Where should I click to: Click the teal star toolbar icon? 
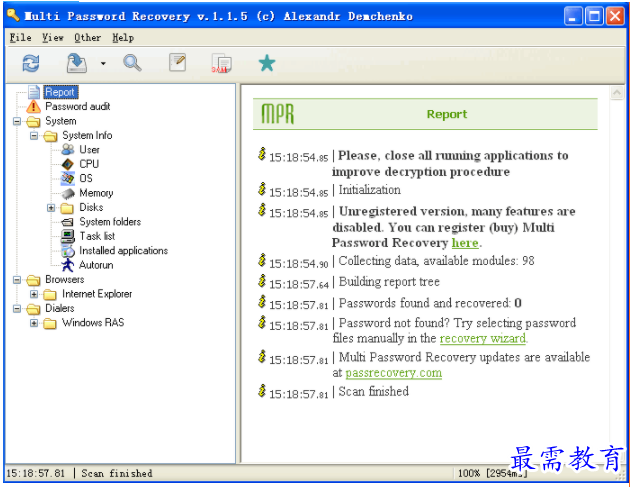pyautogui.click(x=267, y=63)
